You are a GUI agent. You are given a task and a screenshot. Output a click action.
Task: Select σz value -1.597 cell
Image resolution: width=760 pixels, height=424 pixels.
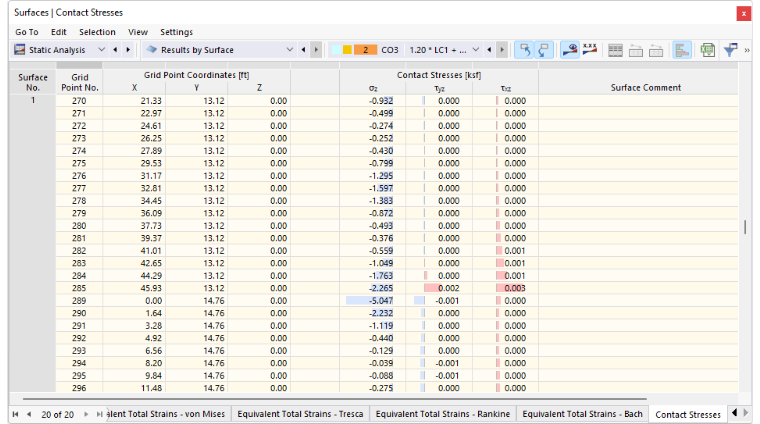373,188
